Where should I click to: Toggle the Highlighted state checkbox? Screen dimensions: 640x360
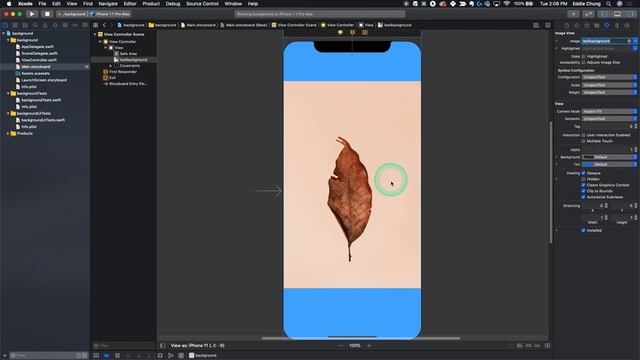click(583, 56)
